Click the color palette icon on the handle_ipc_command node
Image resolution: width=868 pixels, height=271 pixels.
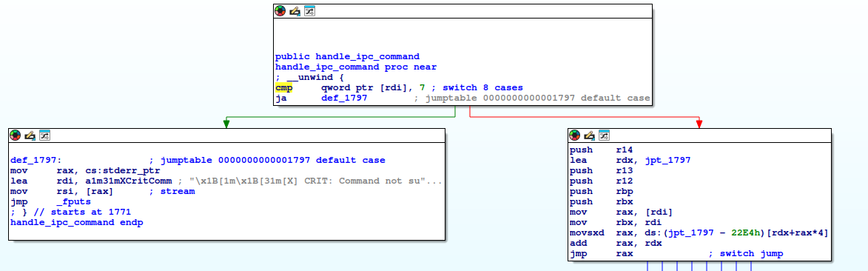tap(280, 10)
